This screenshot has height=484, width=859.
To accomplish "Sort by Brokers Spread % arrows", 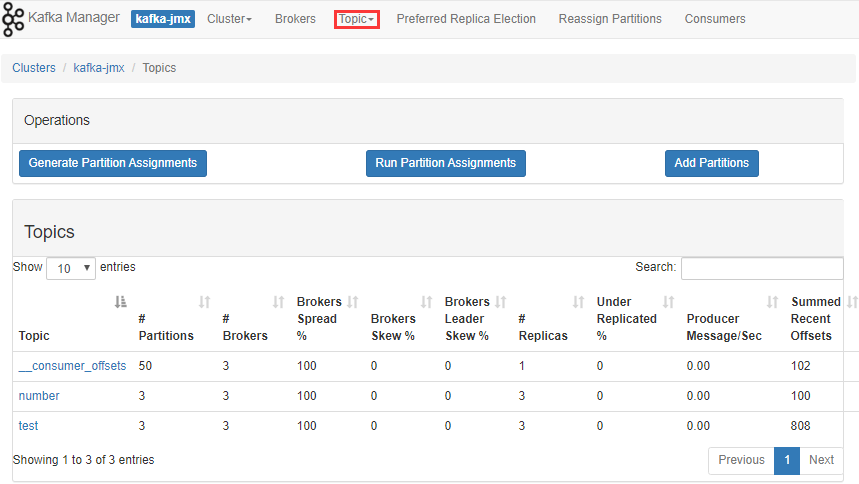I will [x=353, y=301].
